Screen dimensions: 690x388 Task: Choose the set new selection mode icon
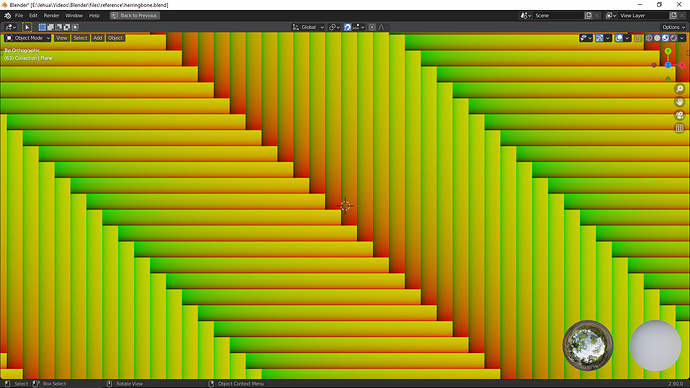click(x=42, y=27)
